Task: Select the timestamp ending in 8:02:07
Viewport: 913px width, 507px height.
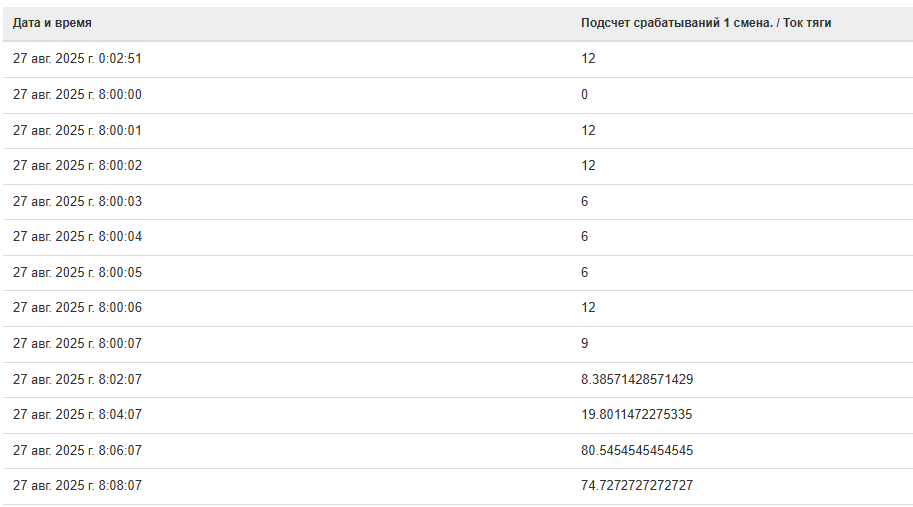Action: tap(78, 380)
